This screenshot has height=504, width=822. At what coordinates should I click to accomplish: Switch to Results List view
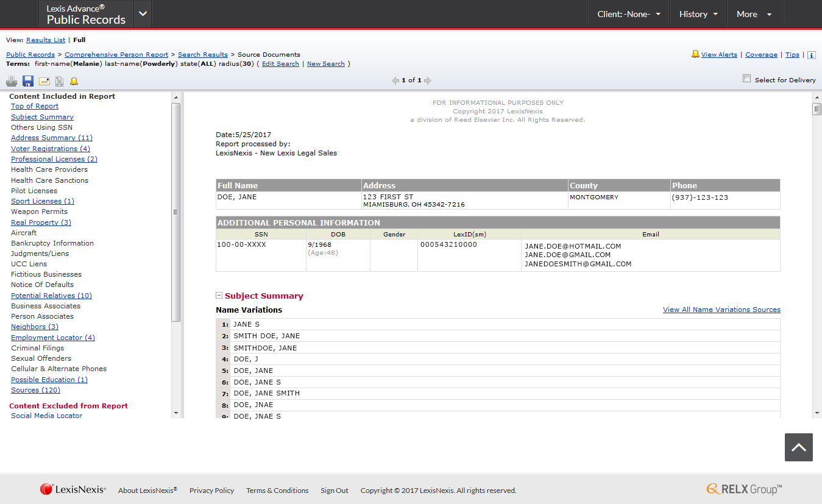point(46,40)
